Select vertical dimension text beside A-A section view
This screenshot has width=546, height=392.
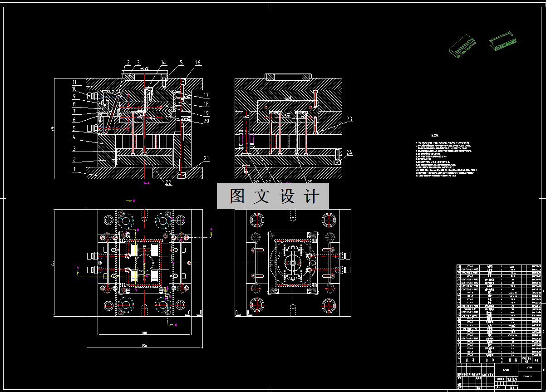tap(52, 129)
